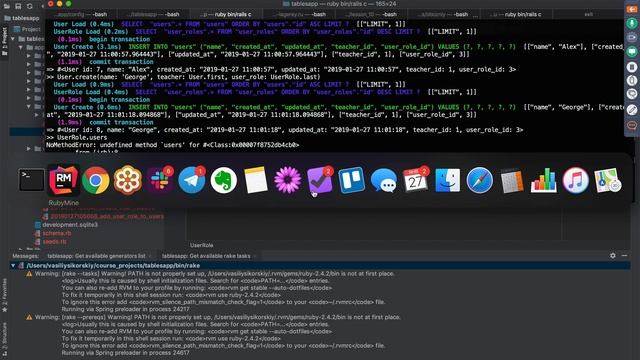Open the orange flower app in Dock

[128, 180]
